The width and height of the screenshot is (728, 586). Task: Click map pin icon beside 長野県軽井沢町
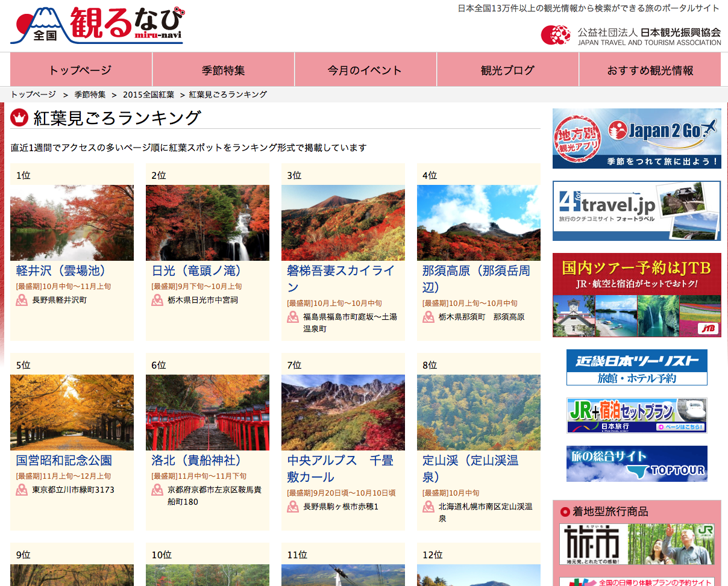tap(22, 300)
